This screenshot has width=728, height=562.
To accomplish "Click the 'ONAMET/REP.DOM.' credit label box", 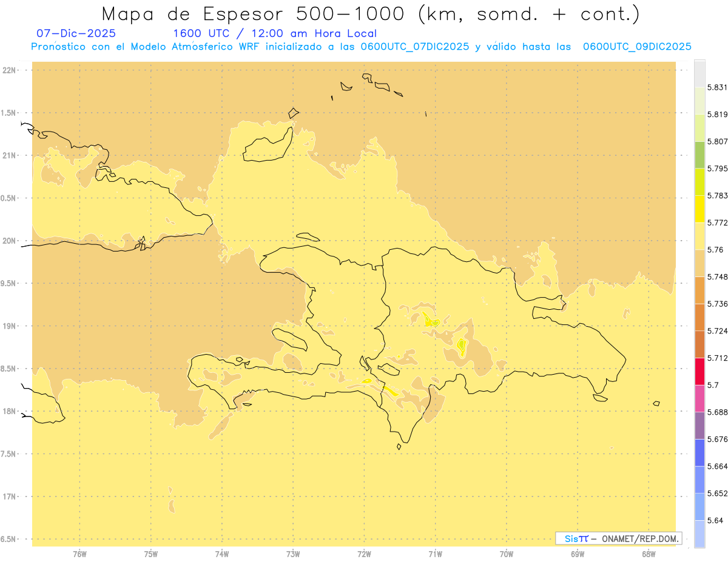I will click(x=618, y=538).
